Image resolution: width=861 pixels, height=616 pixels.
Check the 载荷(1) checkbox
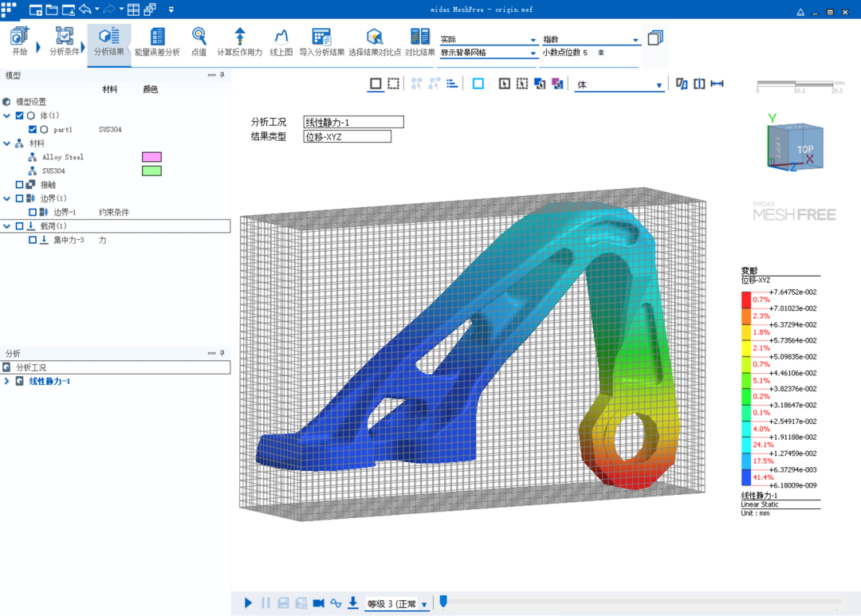coord(20,226)
